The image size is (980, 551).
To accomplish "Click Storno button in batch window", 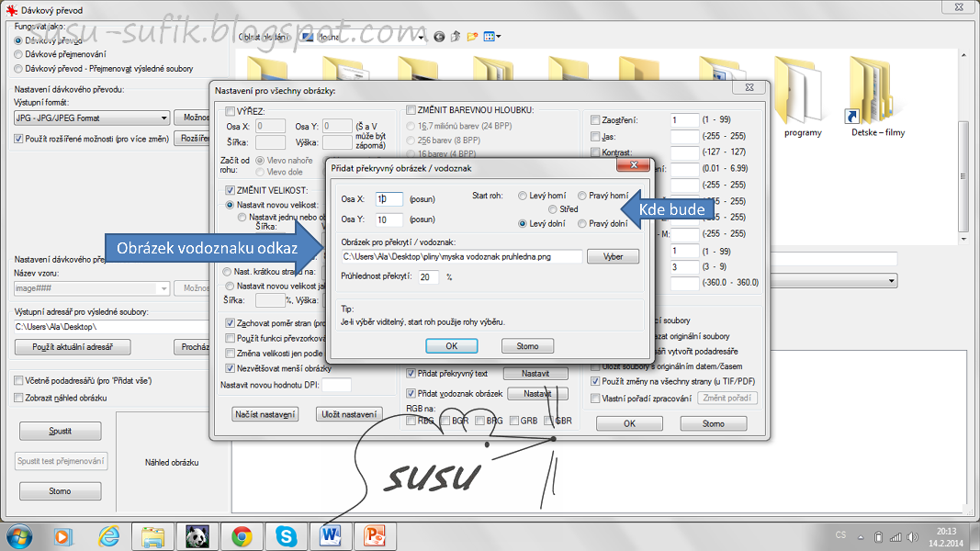I will coord(60,491).
